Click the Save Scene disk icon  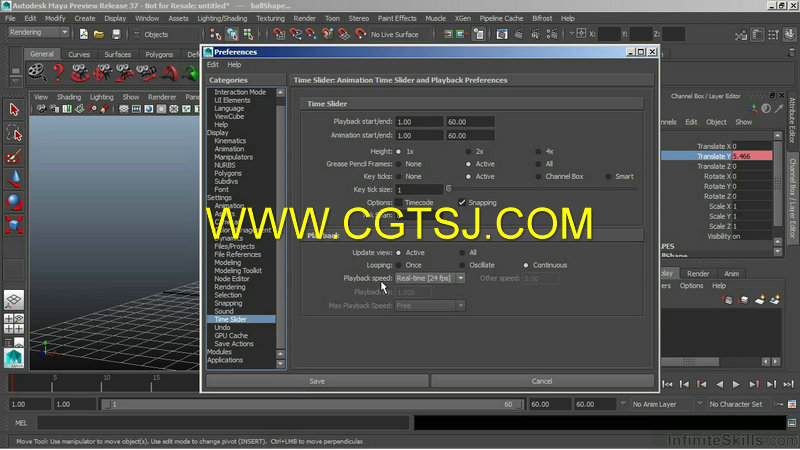click(x=116, y=34)
